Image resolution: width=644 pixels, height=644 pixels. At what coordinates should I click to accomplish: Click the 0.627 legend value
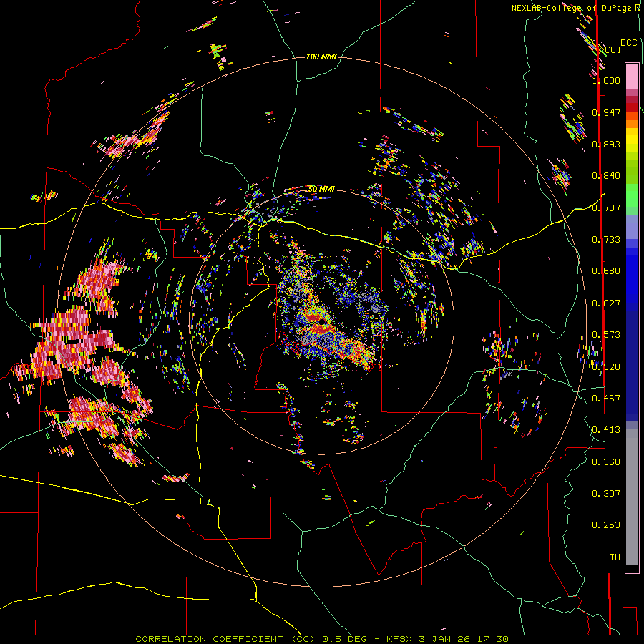tap(606, 303)
